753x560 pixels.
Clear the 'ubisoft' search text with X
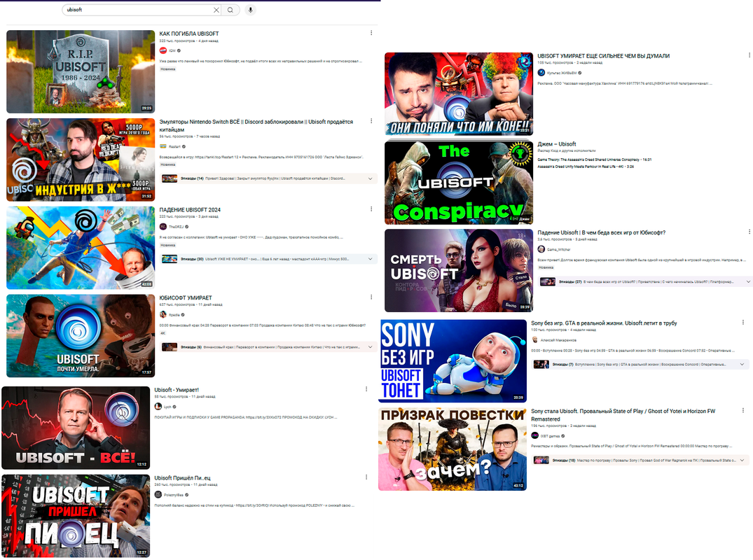coord(216,10)
